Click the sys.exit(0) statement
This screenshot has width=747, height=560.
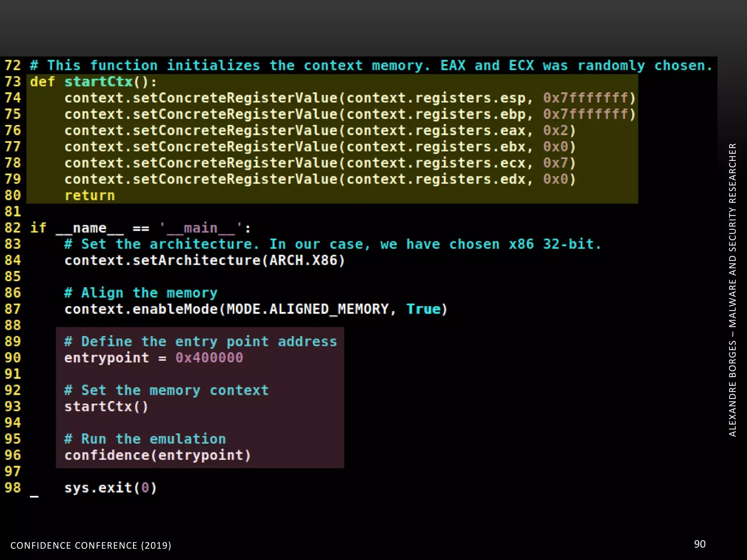point(111,488)
